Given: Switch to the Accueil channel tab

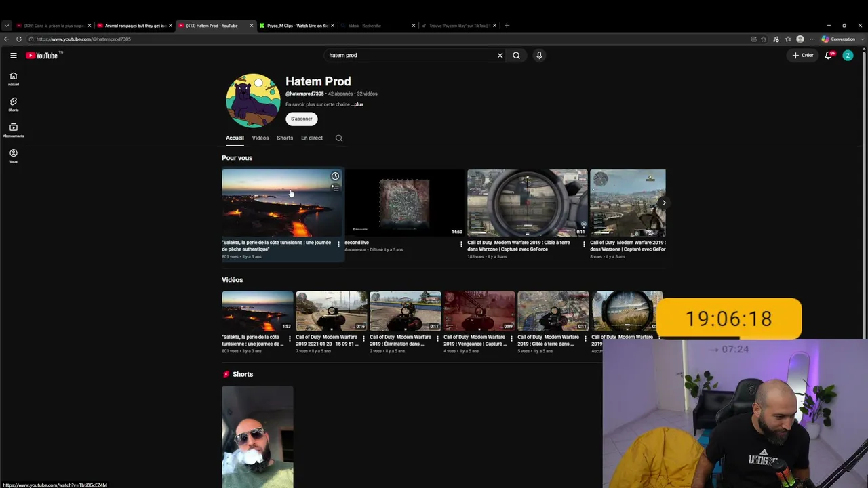Looking at the screenshot, I should point(235,138).
